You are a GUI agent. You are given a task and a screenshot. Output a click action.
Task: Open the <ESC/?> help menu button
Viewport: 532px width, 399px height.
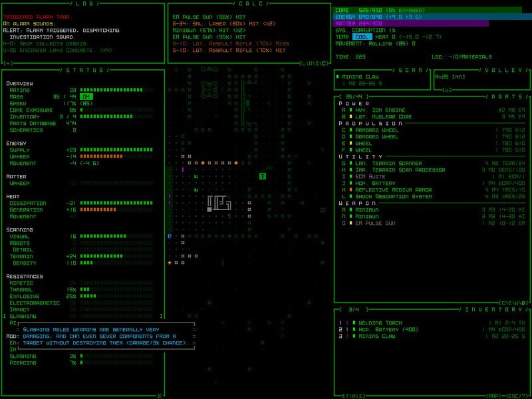tap(516, 396)
